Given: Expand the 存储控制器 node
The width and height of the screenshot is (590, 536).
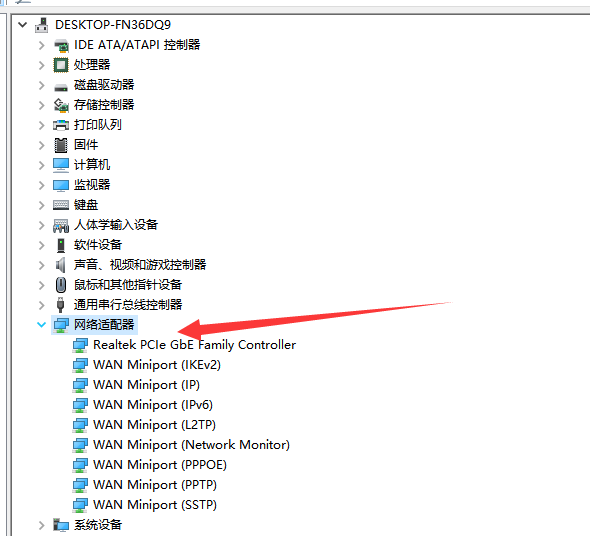Looking at the screenshot, I should pos(41,105).
